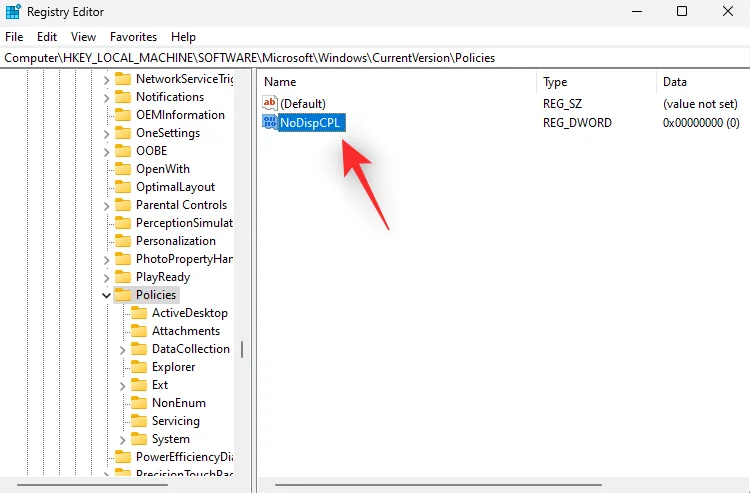Click the OpenWith folder icon
Viewport: 750px width, 493px height.
pos(123,169)
